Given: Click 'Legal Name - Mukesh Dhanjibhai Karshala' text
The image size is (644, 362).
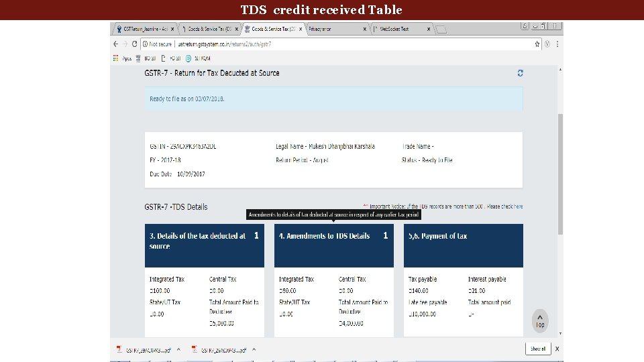Looking at the screenshot, I should click(x=325, y=147).
